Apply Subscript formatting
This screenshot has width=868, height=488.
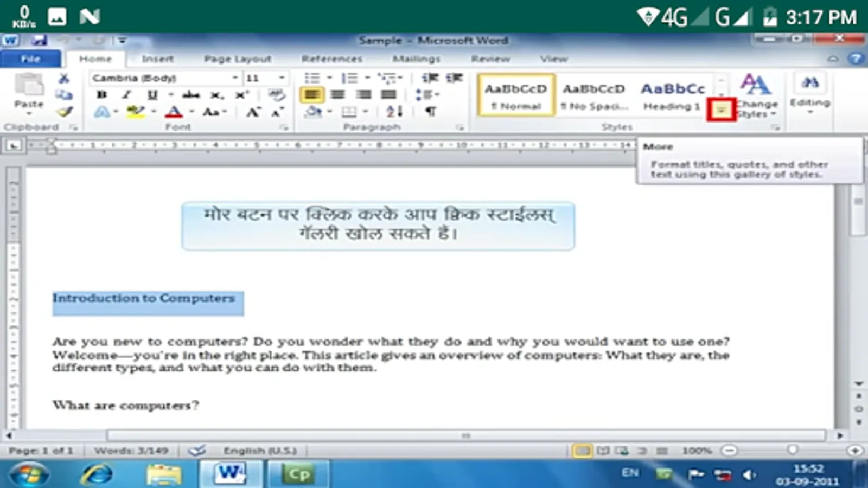[x=216, y=95]
